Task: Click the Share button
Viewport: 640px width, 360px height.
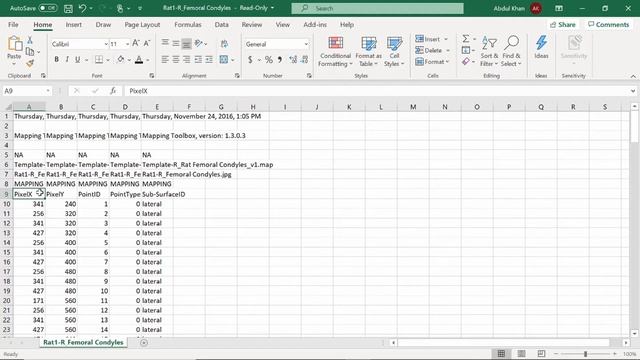Action: (562, 24)
